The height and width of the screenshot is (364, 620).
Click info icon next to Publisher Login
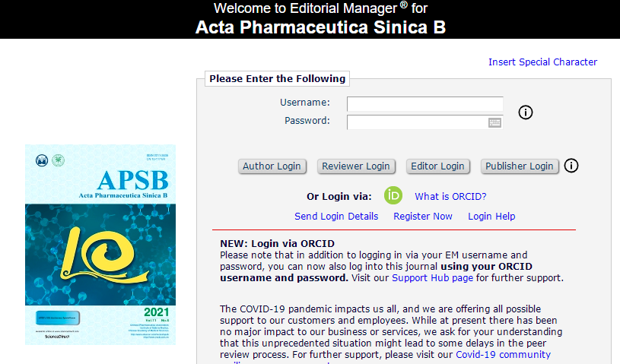[571, 165]
